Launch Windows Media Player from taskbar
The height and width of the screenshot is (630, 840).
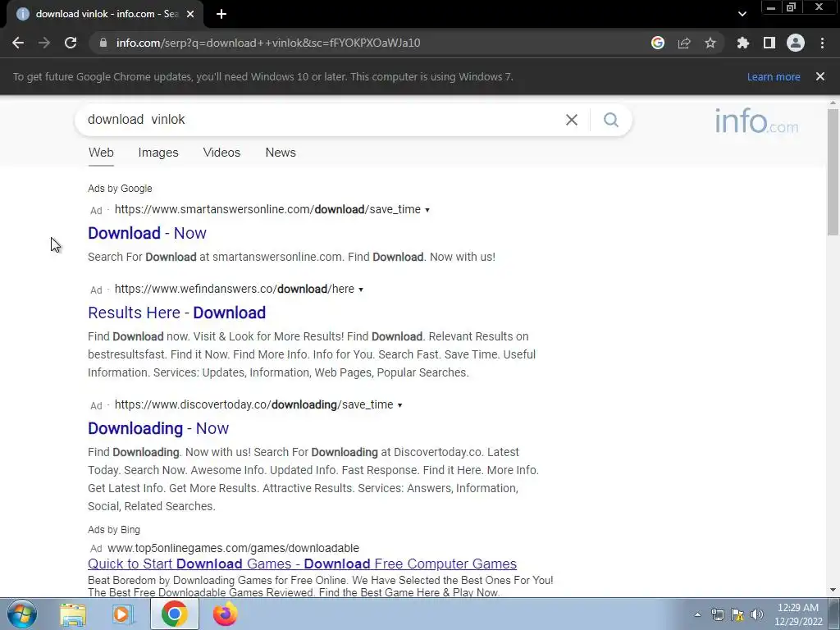click(123, 614)
